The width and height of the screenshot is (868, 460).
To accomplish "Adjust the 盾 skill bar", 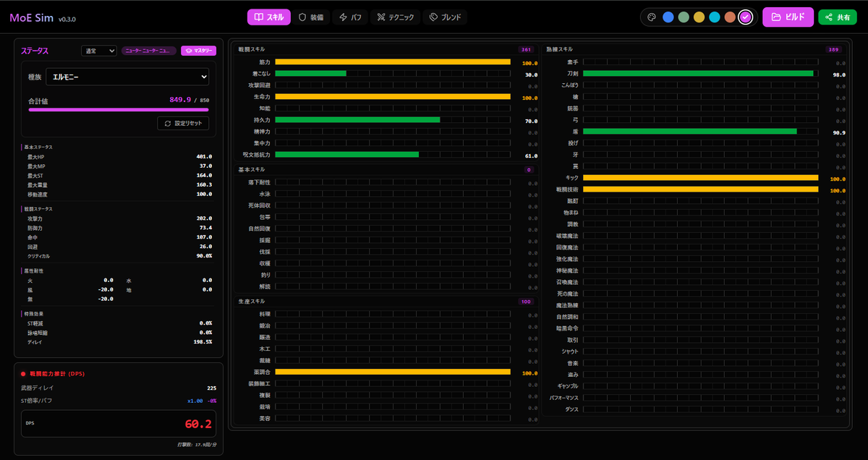I will click(700, 132).
